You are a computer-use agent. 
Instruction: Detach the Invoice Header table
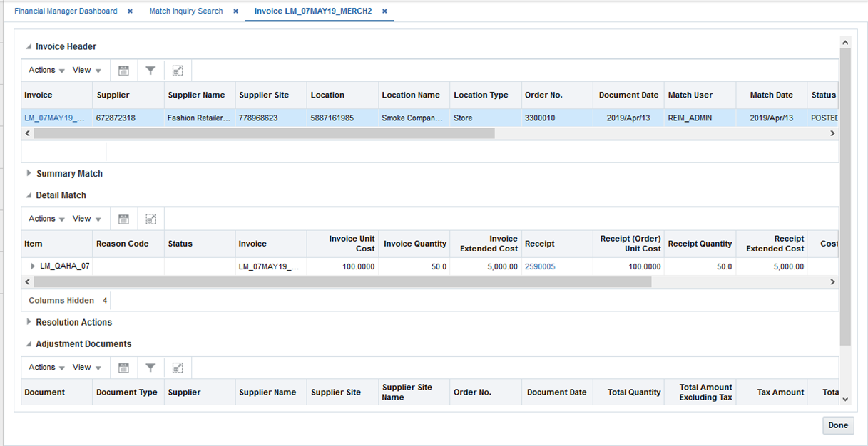click(177, 70)
